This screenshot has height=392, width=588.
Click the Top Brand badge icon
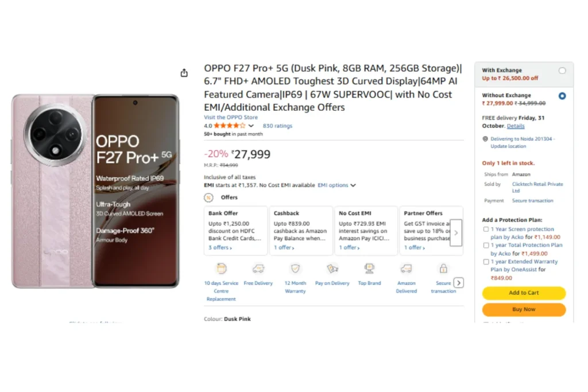(x=369, y=269)
